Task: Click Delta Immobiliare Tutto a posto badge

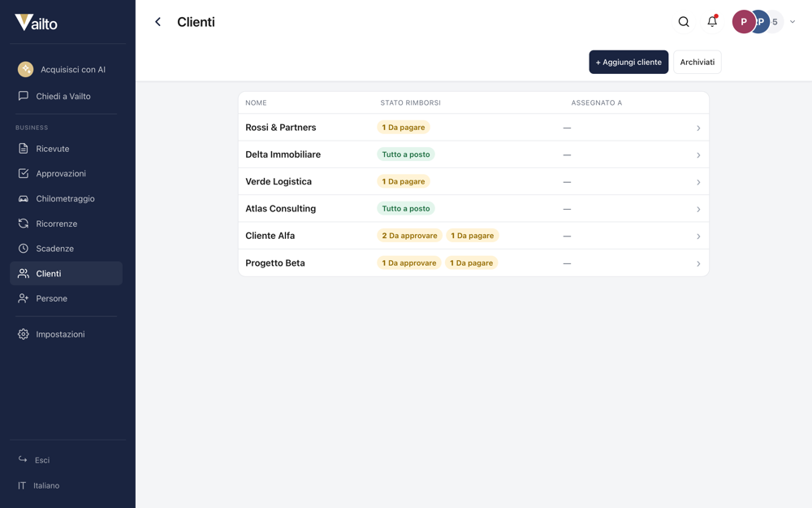Action: point(406,154)
